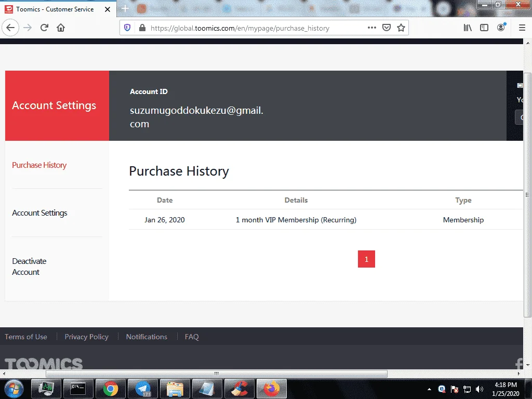Image resolution: width=532 pixels, height=399 pixels.
Task: Open a new tab with plus button
Action: coord(125,9)
